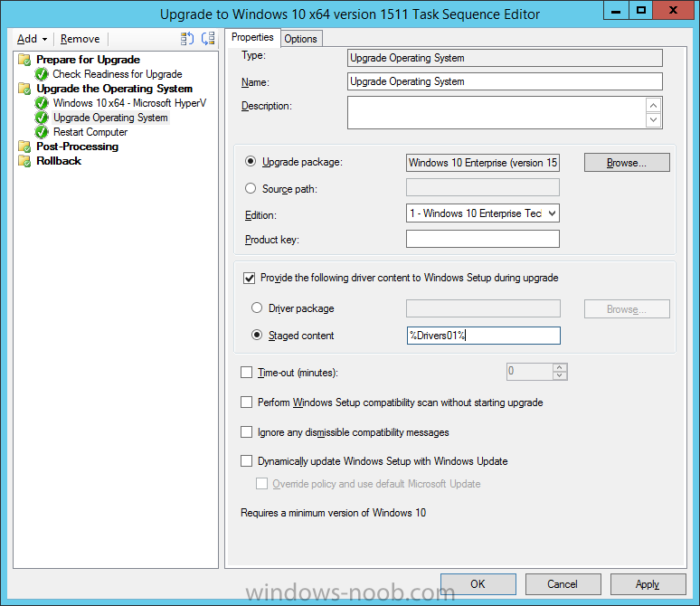700x606 pixels.
Task: Click the Upgrade the Operating System folder icon
Action: 24,89
